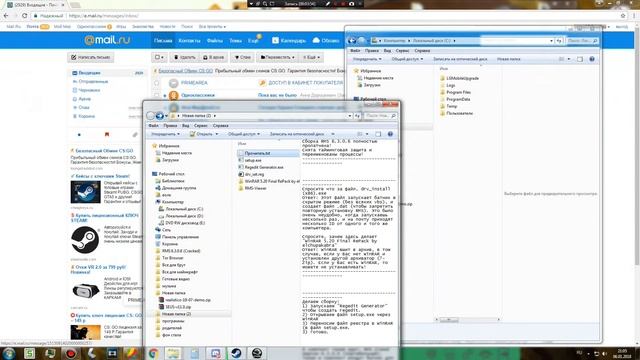
Task: Click the Windows Start button
Action: (8, 353)
